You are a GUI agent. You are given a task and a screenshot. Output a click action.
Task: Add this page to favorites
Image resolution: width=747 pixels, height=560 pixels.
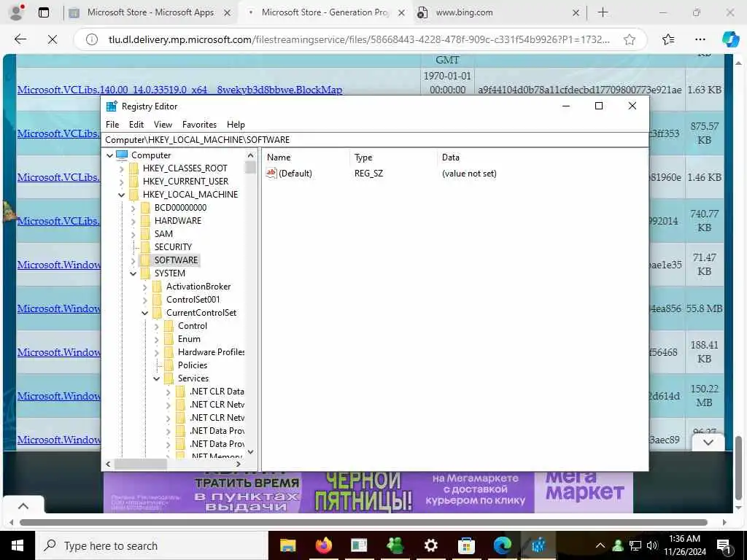(x=630, y=39)
